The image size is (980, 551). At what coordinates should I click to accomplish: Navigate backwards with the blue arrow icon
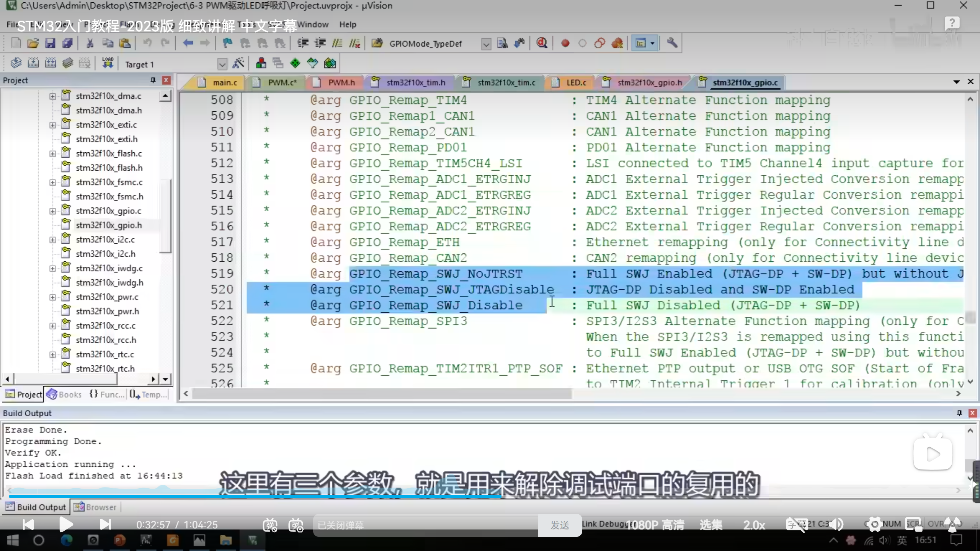188,43
